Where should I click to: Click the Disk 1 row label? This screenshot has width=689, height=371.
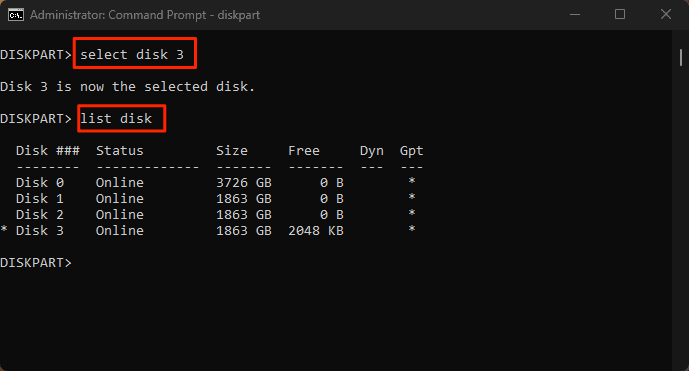point(40,199)
